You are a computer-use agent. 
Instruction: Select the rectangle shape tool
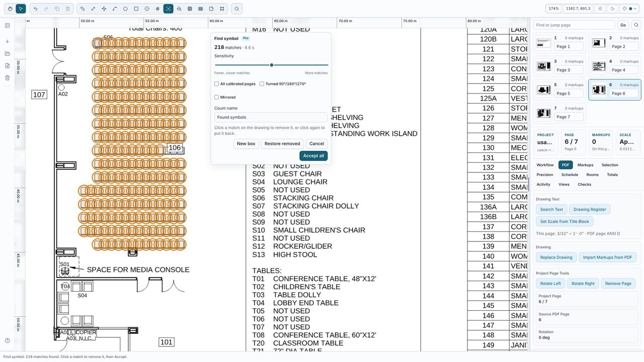[136, 9]
